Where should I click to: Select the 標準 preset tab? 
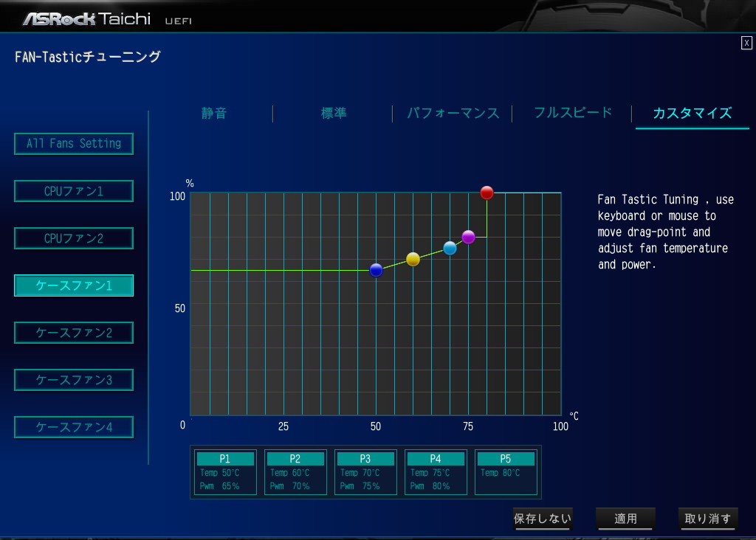334,113
